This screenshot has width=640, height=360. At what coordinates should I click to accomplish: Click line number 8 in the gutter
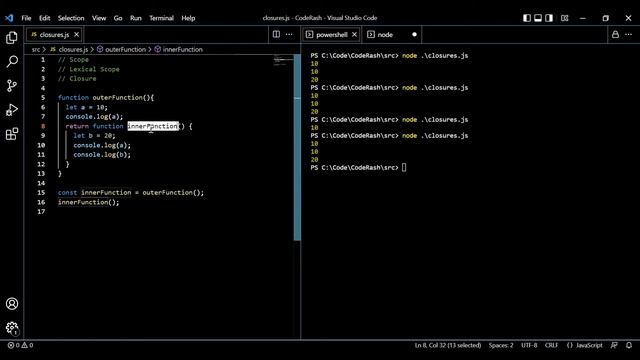pos(43,126)
